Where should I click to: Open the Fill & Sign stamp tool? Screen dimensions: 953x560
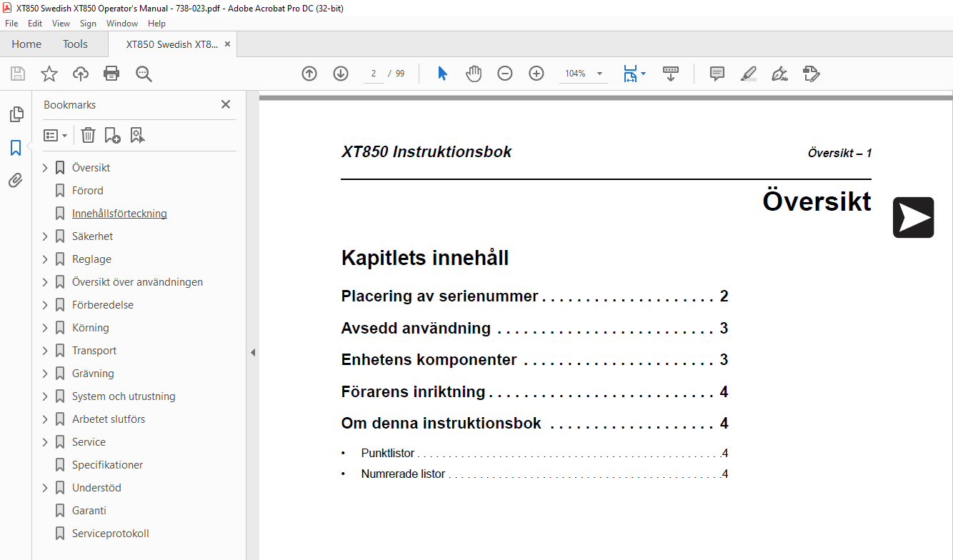click(811, 74)
